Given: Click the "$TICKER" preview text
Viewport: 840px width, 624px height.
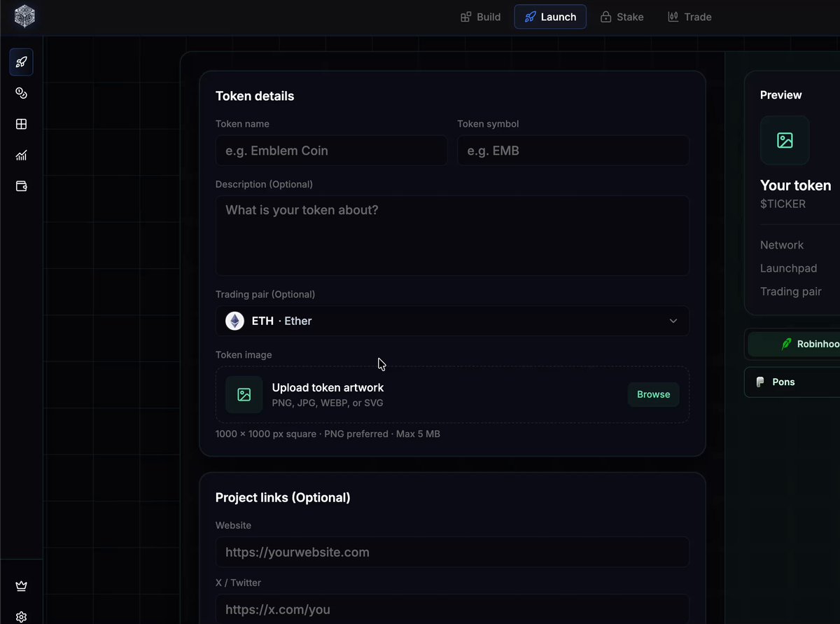Looking at the screenshot, I should [783, 204].
